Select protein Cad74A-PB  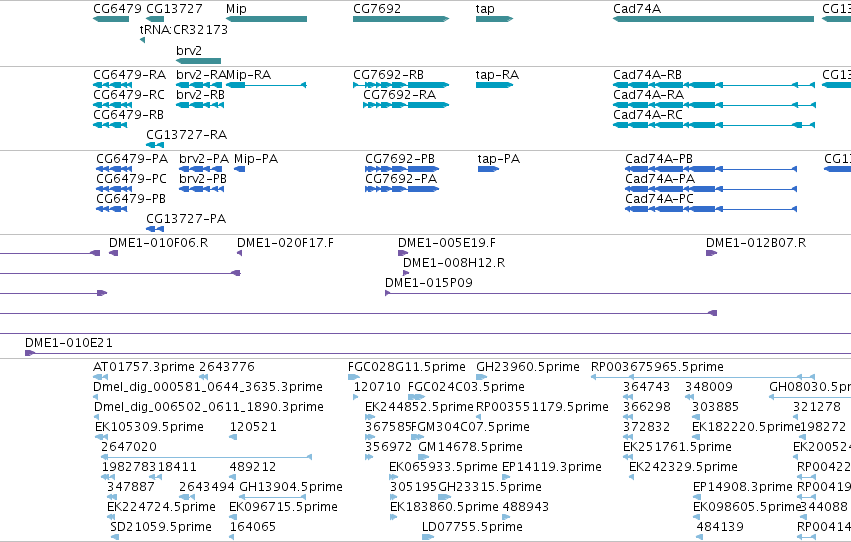pos(711,169)
